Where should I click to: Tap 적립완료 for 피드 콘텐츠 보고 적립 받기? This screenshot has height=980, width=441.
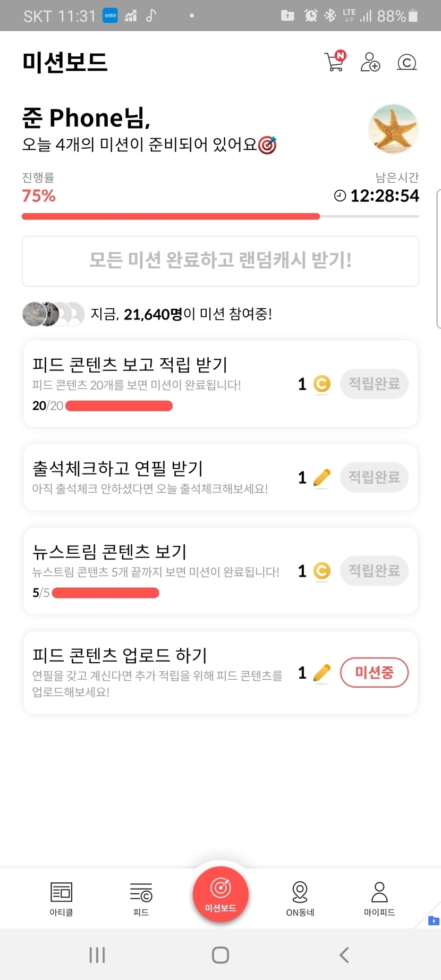point(374,384)
